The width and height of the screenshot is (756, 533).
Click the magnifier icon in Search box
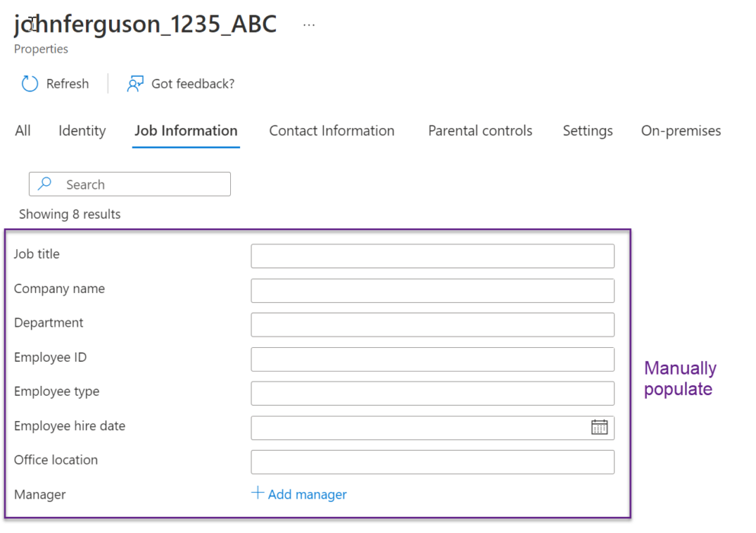tap(46, 184)
